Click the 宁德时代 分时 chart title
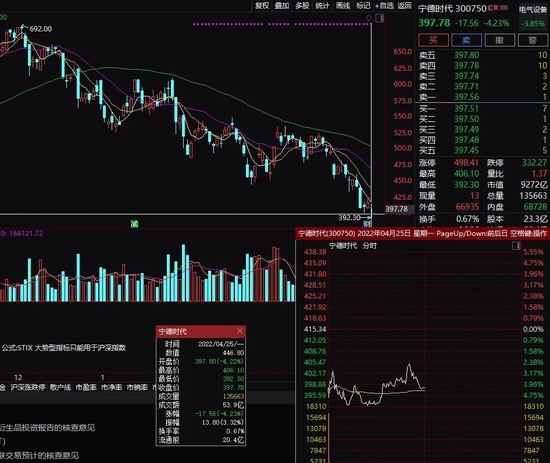Screen dimensions: 550x463 pos(353,246)
